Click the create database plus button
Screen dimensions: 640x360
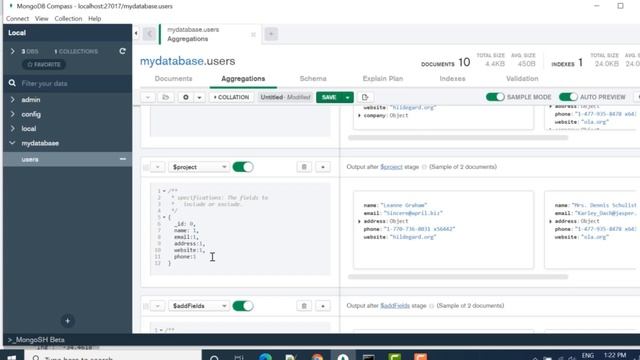(x=68, y=321)
